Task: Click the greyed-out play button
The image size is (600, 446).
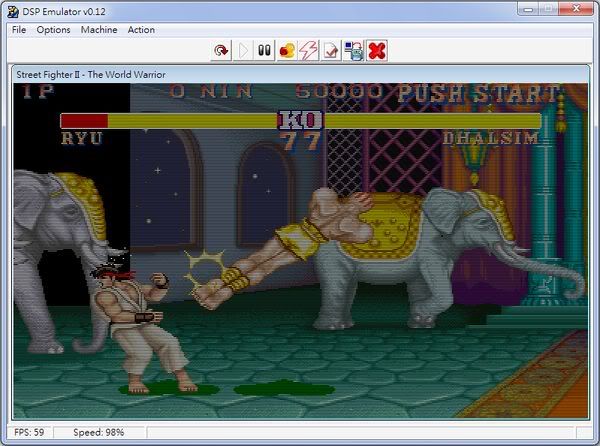Action: tap(243, 50)
